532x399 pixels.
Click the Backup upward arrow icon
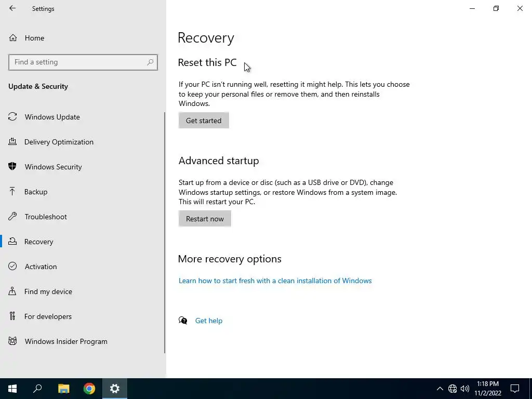pyautogui.click(x=12, y=191)
